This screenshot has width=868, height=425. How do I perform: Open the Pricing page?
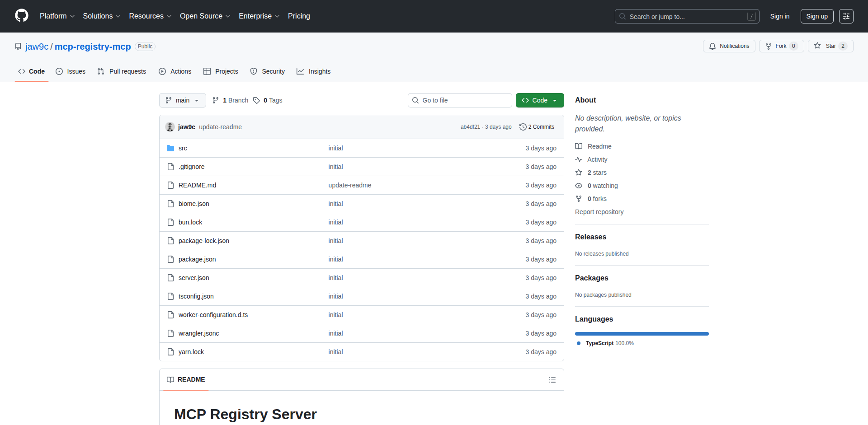(x=299, y=16)
